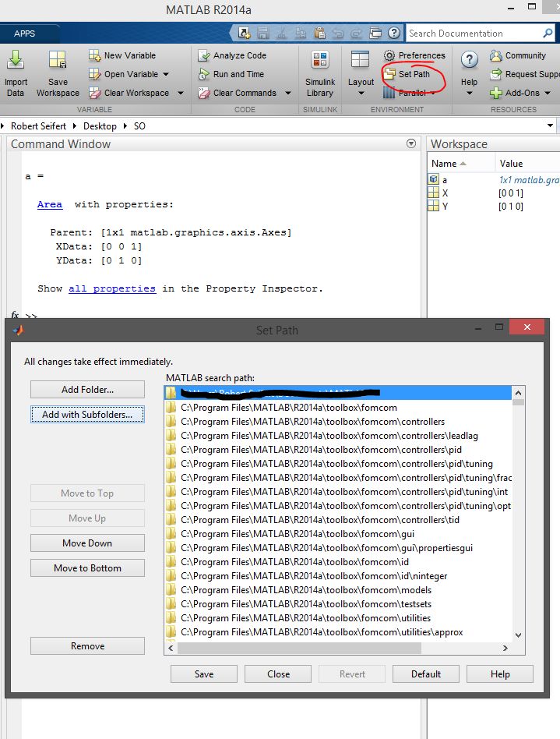Open the Open Variable dropdown arrow
This screenshot has height=739, width=560.
click(x=166, y=75)
